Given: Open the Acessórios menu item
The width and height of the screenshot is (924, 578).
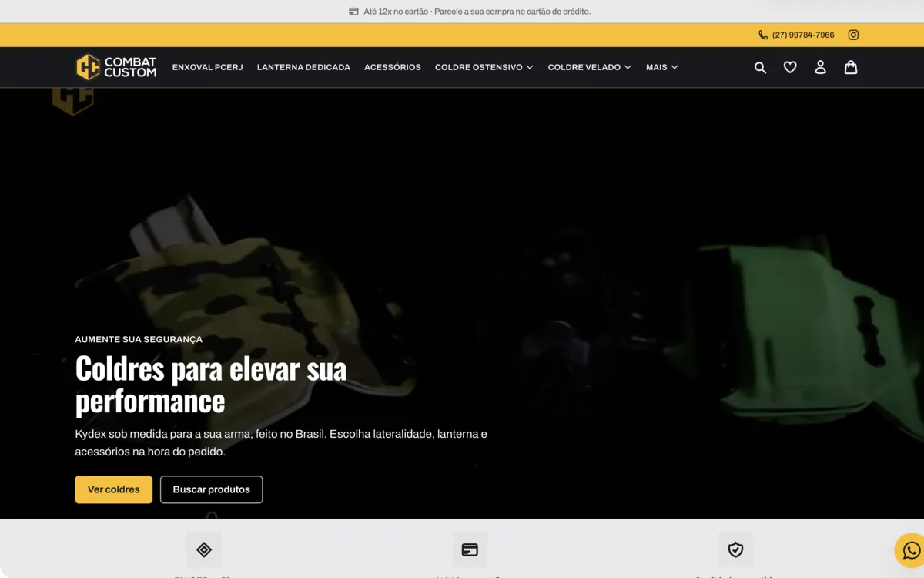Looking at the screenshot, I should [393, 67].
